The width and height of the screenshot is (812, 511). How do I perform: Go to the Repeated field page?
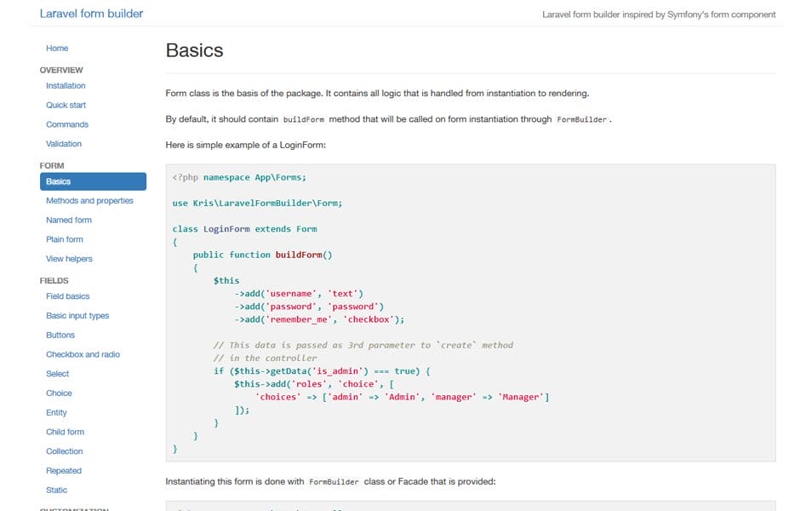tap(66, 470)
